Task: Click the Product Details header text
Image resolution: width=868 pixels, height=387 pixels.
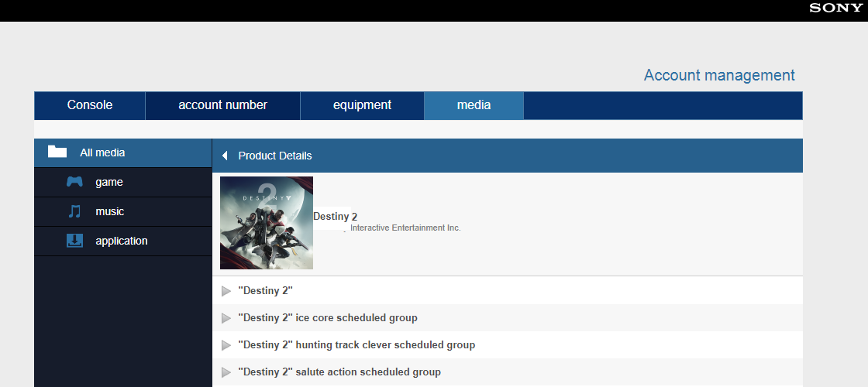Action: click(275, 156)
